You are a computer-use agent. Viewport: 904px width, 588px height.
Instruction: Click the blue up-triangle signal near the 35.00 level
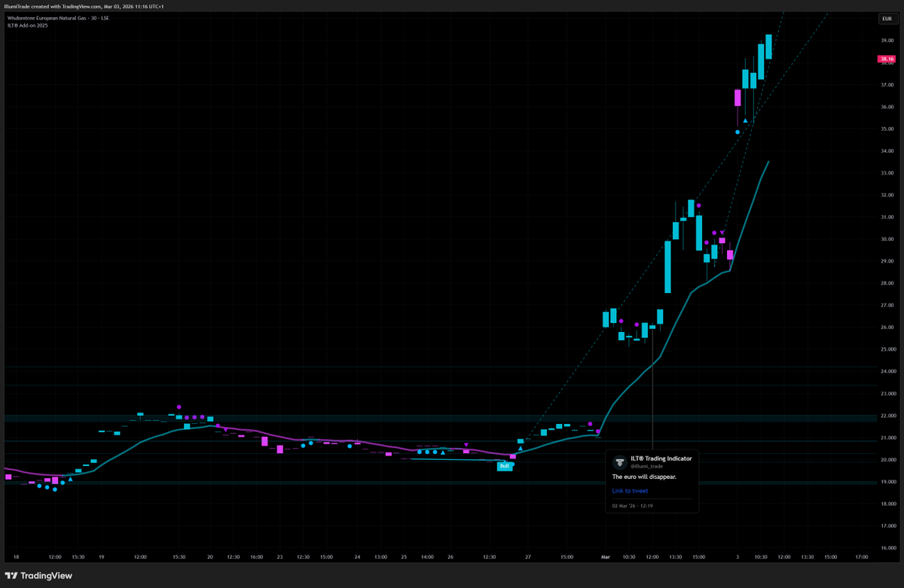pos(745,120)
